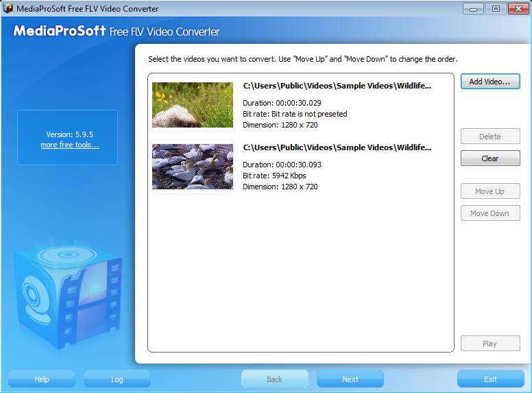This screenshot has width=532, height=393.
Task: Select the file path above Duration 00:00:30.093
Action: 337,147
